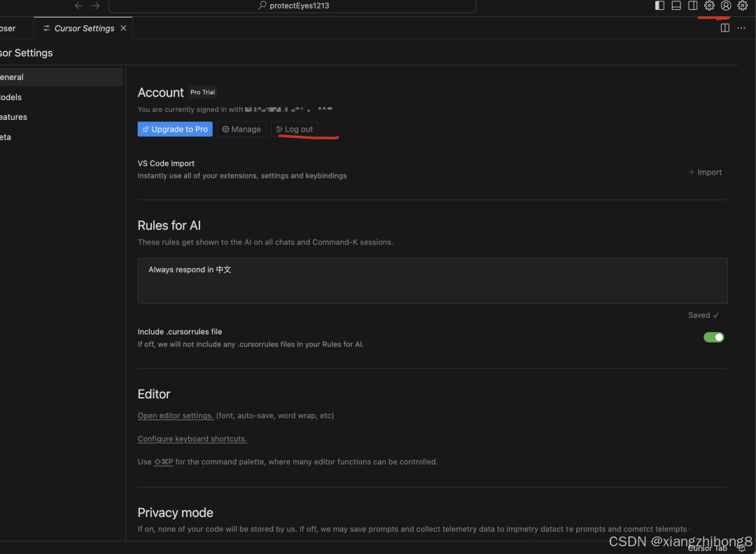The width and height of the screenshot is (756, 554).
Task: Open the more actions ellipsis menu
Action: [741, 28]
